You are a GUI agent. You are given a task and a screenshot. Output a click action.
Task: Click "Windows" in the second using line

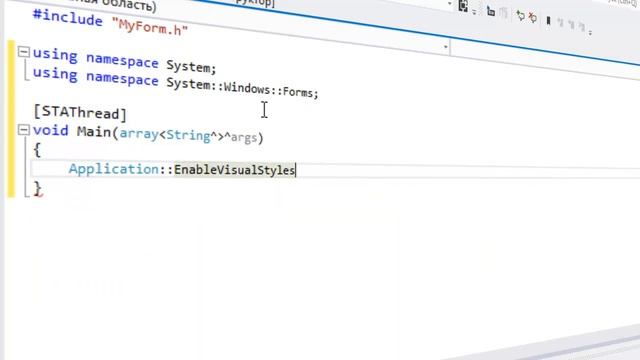(247, 89)
